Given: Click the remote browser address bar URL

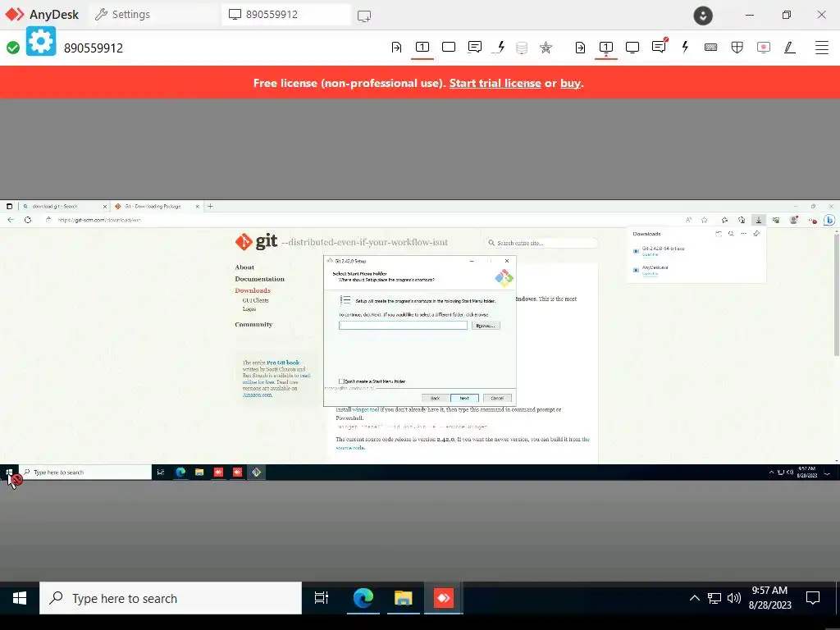Looking at the screenshot, I should 99,220.
